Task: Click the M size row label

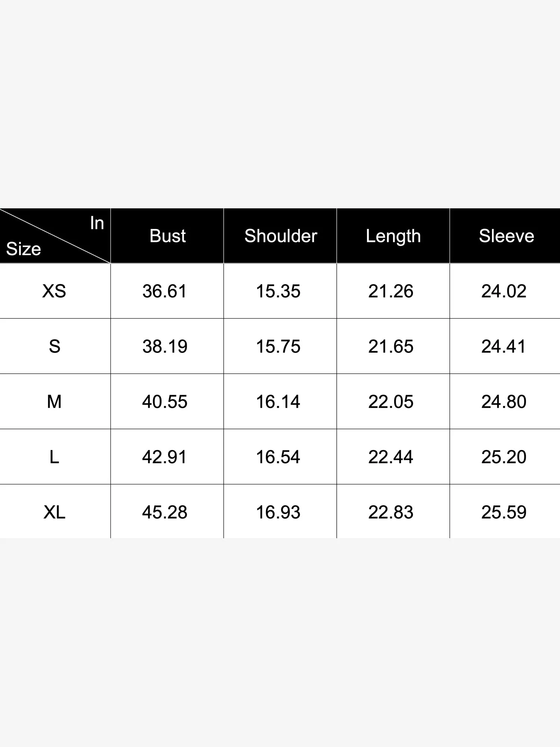Action: [54, 402]
